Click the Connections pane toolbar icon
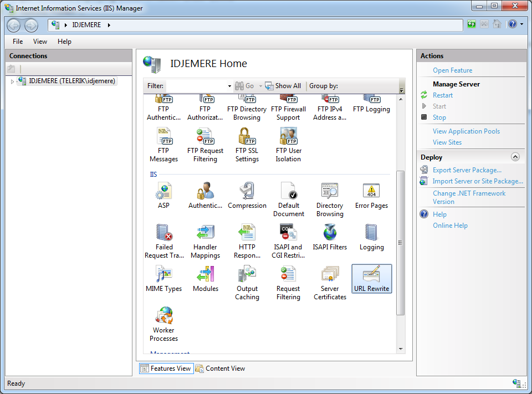 (12, 69)
